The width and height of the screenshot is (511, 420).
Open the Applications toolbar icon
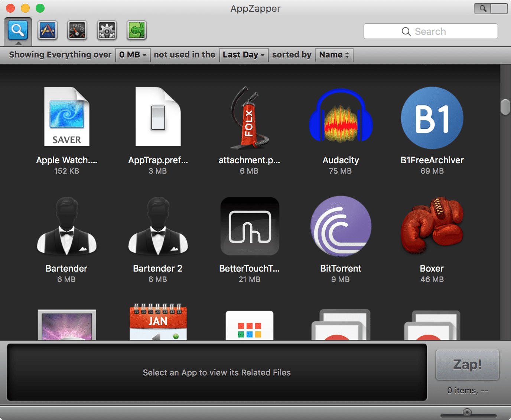pyautogui.click(x=48, y=30)
